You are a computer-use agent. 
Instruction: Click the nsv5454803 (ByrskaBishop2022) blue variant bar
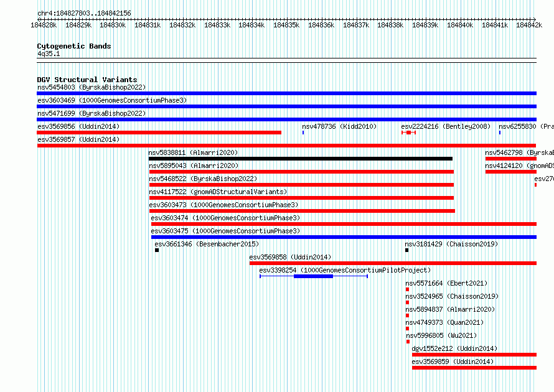pyautogui.click(x=286, y=93)
